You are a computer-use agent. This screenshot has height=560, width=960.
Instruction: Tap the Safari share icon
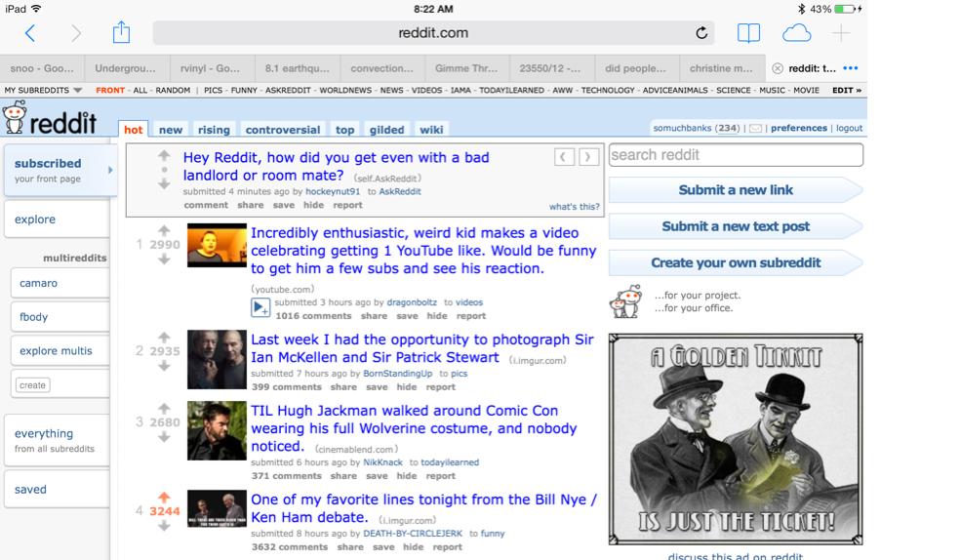[x=121, y=32]
